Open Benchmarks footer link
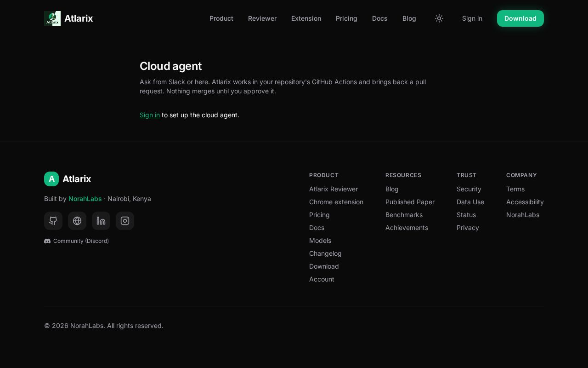Viewport: 588px width, 368px height. 404,215
